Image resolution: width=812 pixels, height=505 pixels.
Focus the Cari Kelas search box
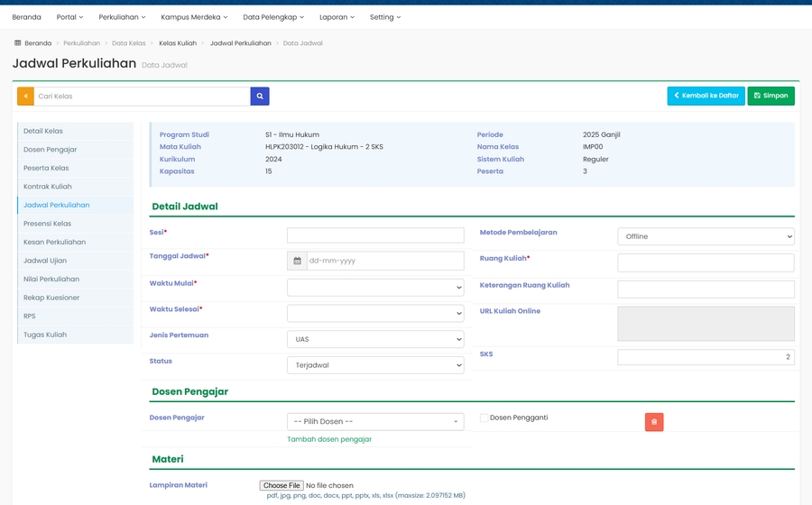tap(142, 96)
